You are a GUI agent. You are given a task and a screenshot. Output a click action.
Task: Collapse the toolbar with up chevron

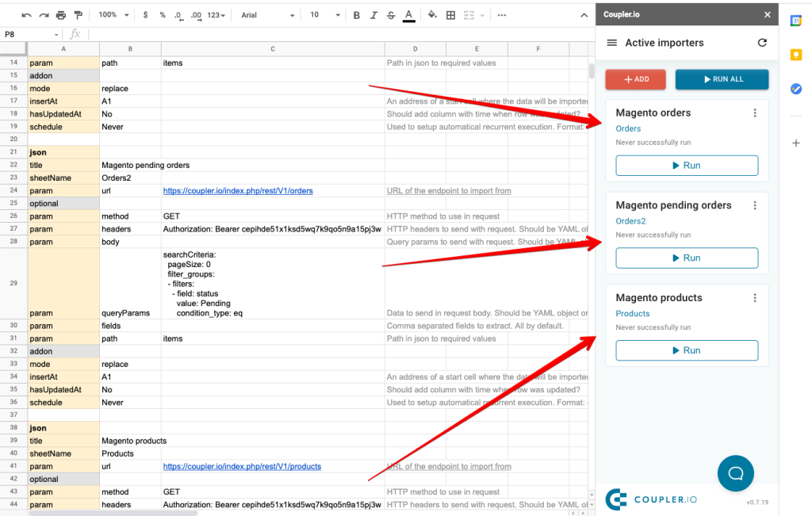[584, 16]
